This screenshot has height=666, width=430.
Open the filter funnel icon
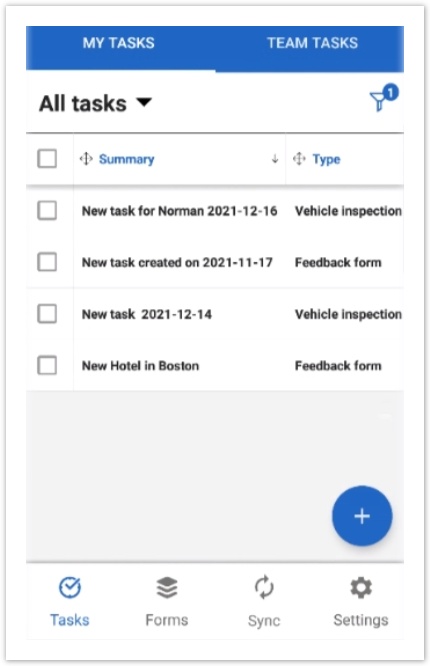coord(378,101)
